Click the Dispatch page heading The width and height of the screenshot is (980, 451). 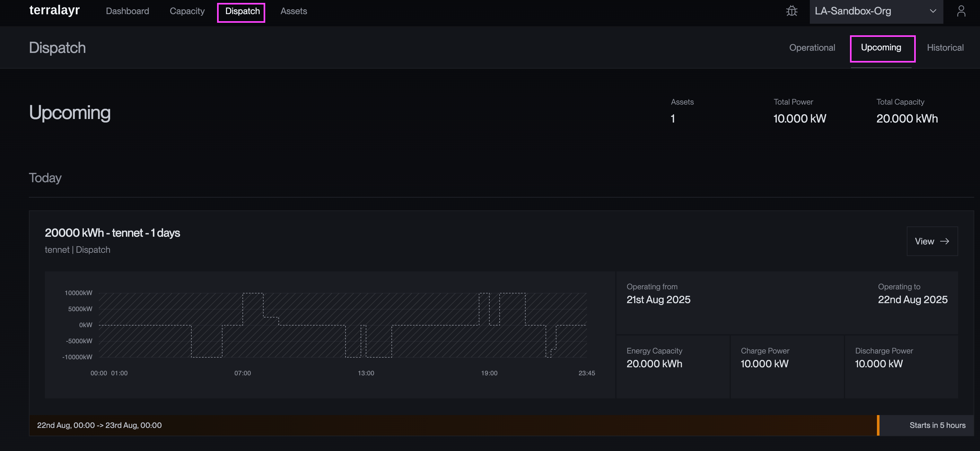click(x=57, y=47)
